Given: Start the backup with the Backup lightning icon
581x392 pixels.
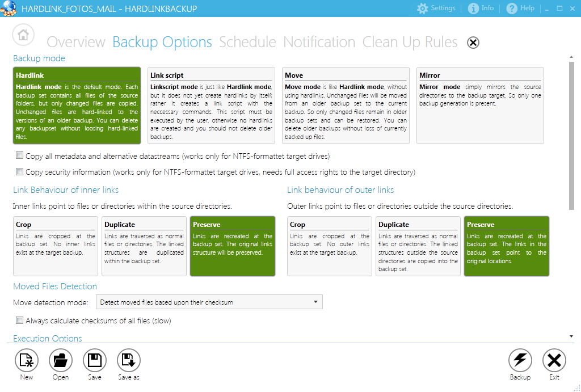Looking at the screenshot, I should coord(520,360).
